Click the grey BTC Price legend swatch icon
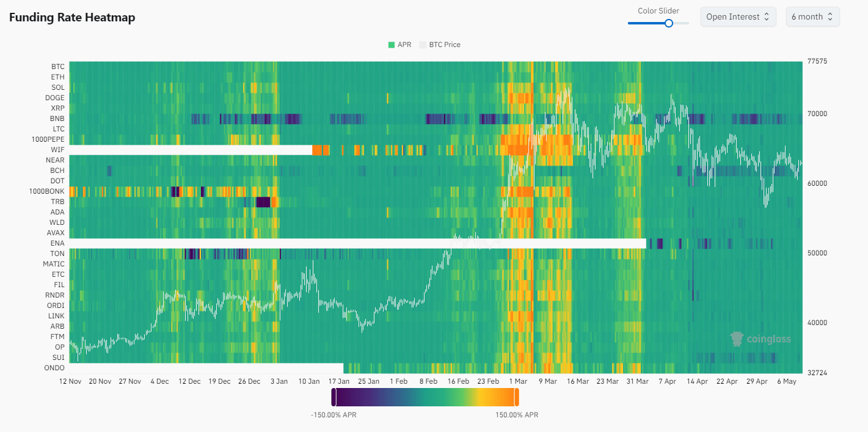Viewport: 868px width, 432px height. (x=423, y=45)
